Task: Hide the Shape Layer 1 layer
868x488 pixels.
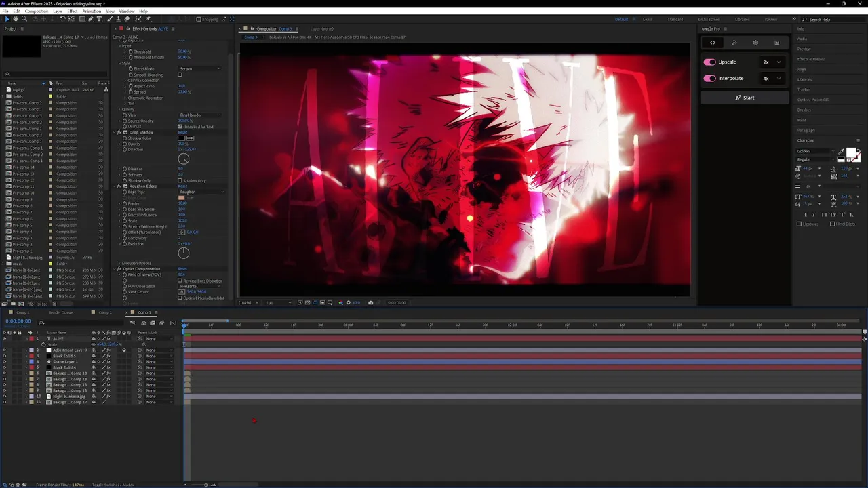Action: point(4,361)
